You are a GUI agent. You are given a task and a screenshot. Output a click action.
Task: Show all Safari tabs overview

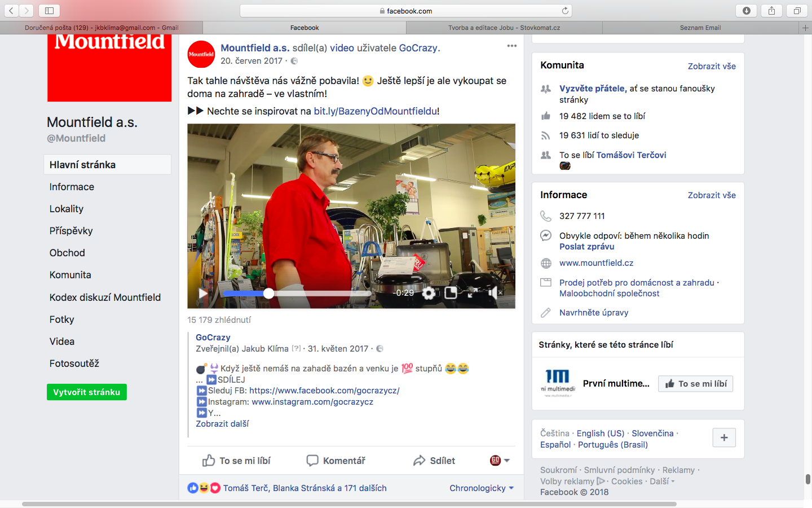click(797, 11)
